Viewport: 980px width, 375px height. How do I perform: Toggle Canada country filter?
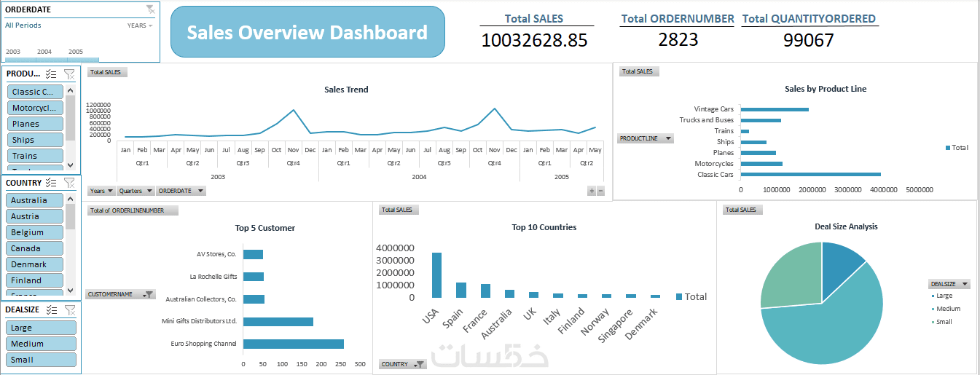[36, 248]
